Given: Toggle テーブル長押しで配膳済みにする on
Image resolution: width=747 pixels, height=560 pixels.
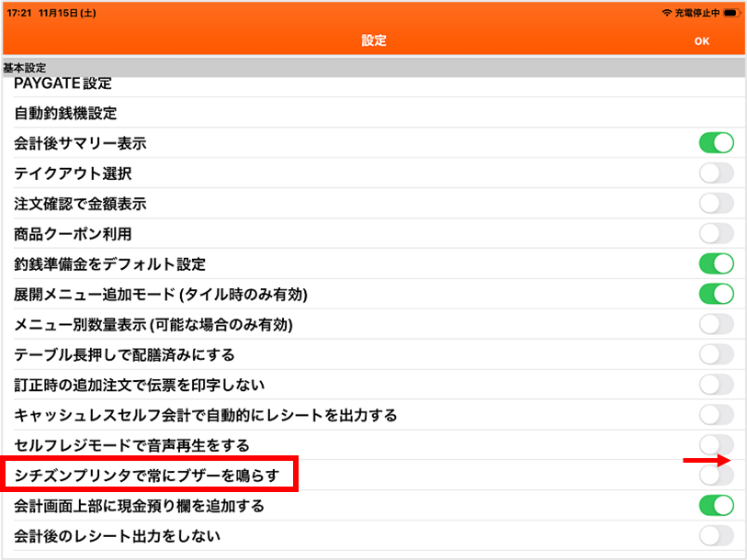Looking at the screenshot, I should (x=716, y=354).
